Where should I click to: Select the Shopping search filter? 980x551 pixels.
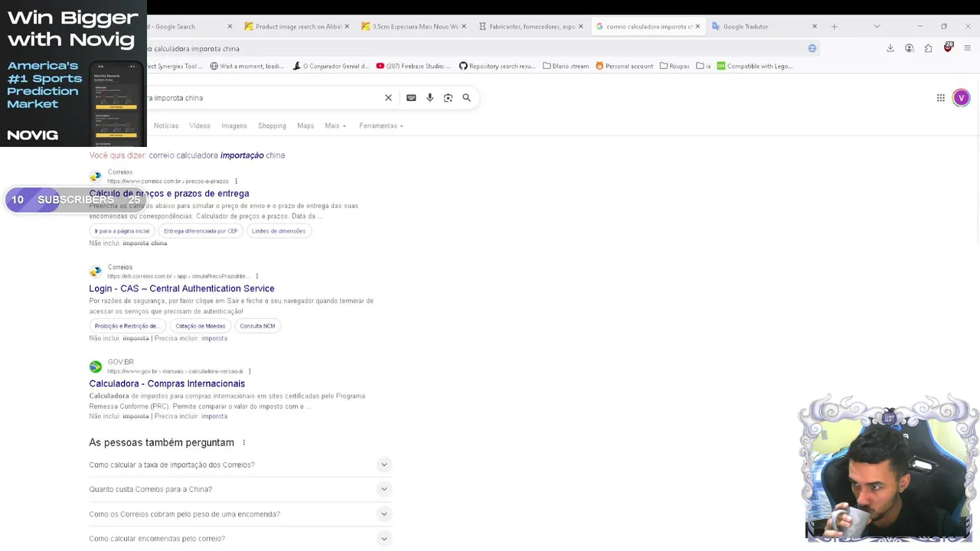tap(272, 126)
